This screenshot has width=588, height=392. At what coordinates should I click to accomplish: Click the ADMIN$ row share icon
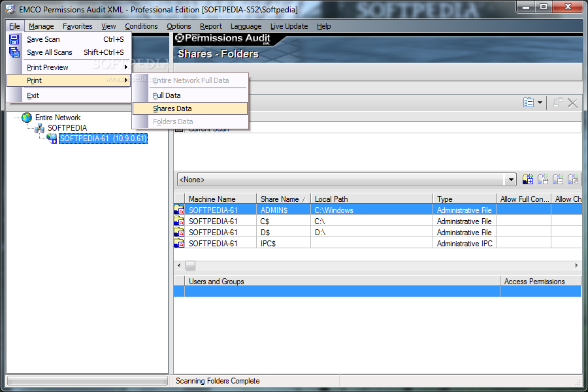(179, 210)
